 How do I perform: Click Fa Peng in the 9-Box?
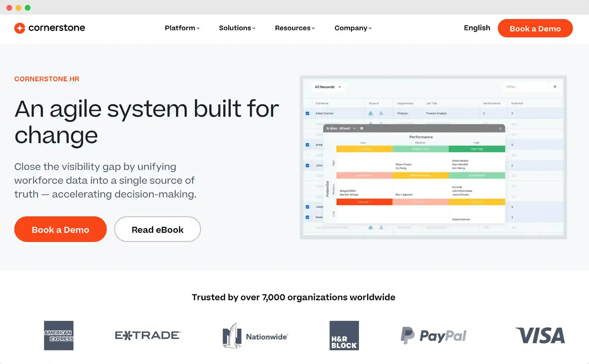[x=401, y=168]
